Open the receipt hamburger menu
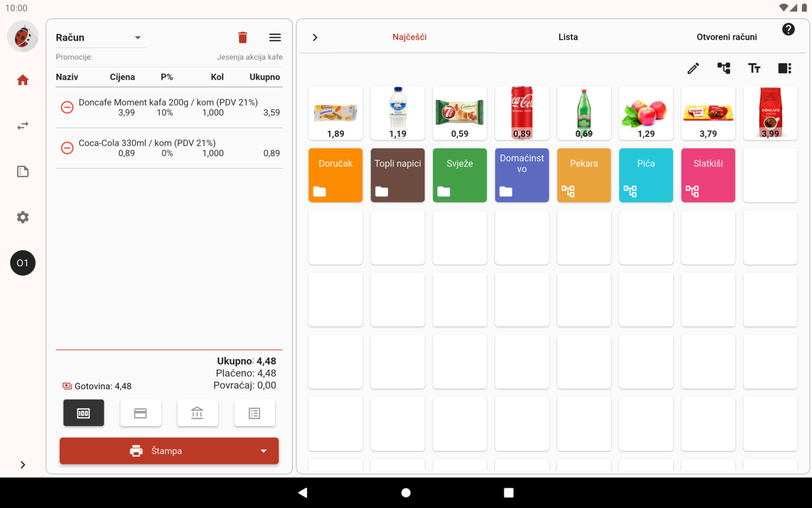 [x=275, y=37]
